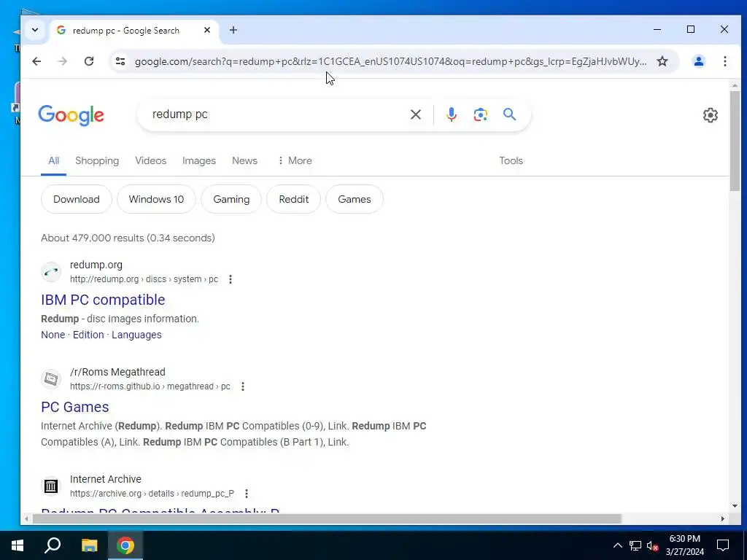Close the redump pc Google Search tab
The image size is (747, 560).
tap(206, 30)
